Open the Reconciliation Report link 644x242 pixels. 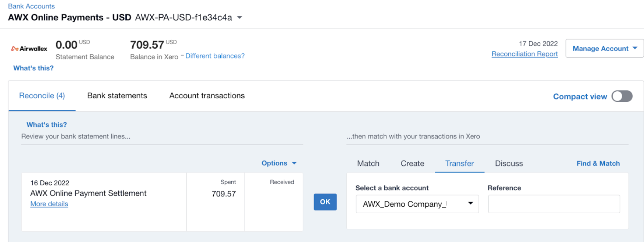(524, 54)
